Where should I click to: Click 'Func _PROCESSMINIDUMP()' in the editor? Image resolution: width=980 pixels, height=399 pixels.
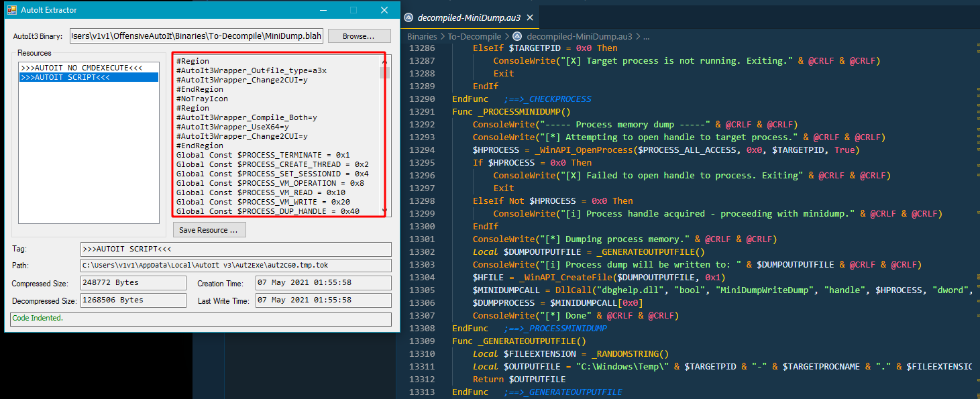pyautogui.click(x=511, y=112)
